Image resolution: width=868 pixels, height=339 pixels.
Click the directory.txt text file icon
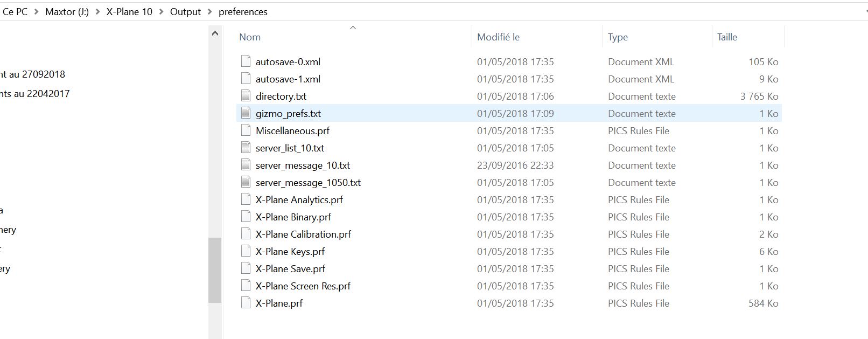pyautogui.click(x=246, y=96)
